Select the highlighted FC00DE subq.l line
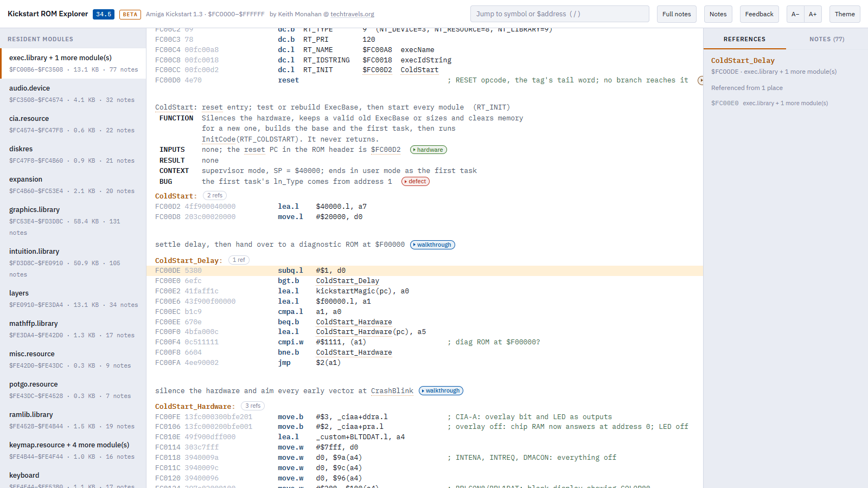Image resolution: width=868 pixels, height=488 pixels. pos(425,271)
